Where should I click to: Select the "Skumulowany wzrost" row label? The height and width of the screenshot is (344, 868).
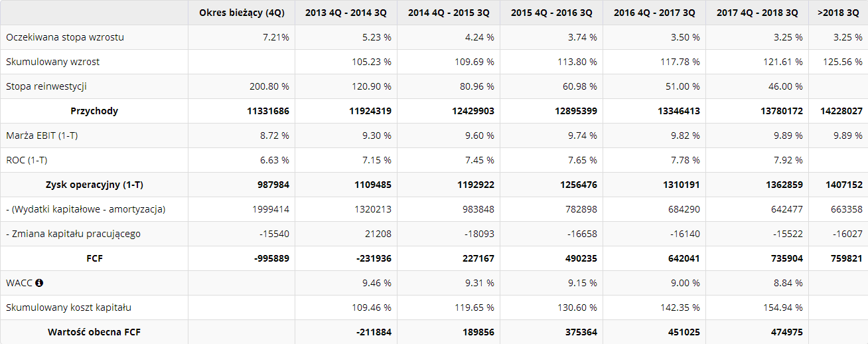coord(53,62)
